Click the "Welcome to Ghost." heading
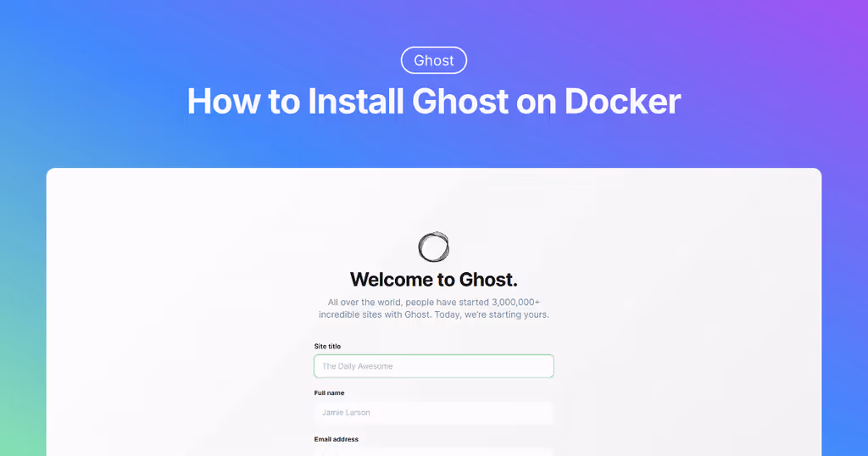The image size is (868, 456). coord(433,280)
